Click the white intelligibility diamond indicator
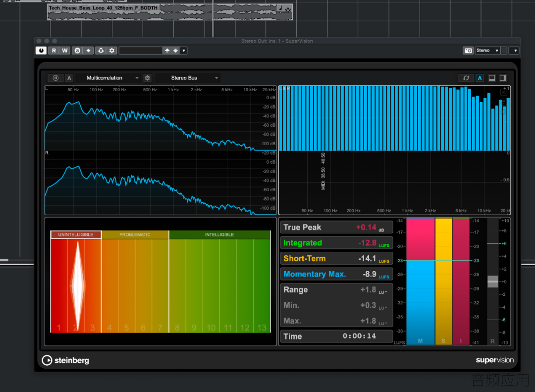 click(78, 285)
